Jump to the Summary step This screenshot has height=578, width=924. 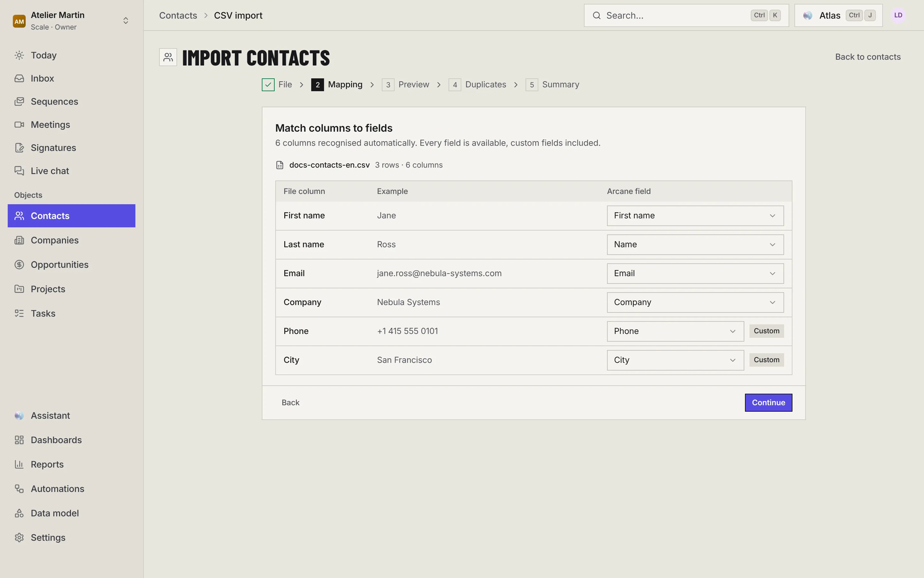point(552,84)
